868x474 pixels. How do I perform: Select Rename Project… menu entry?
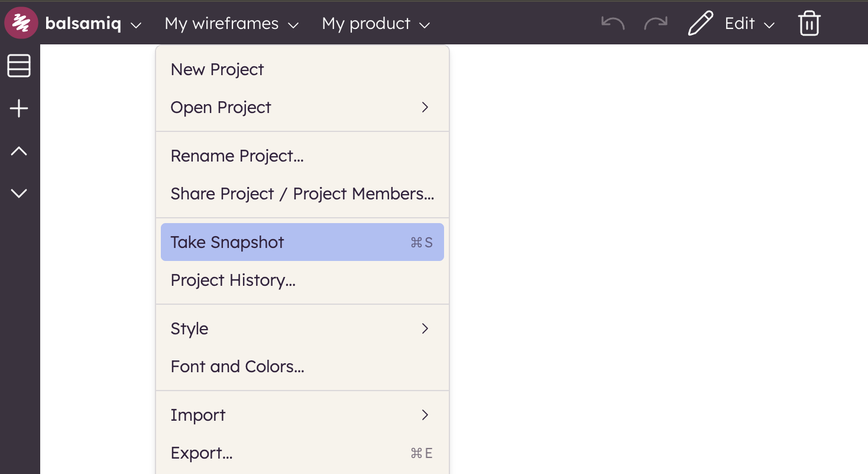tap(237, 156)
